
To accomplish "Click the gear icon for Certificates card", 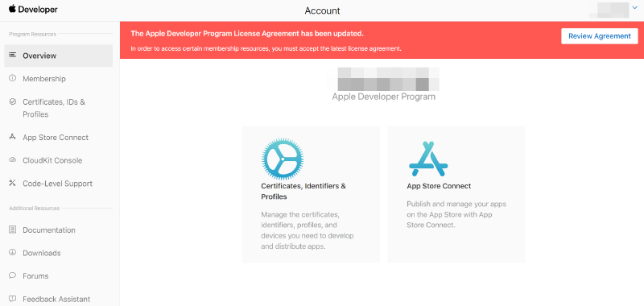I will coord(283,159).
